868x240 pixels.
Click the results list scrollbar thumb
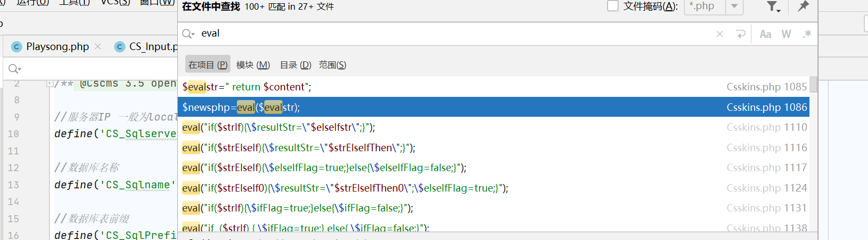(813, 84)
